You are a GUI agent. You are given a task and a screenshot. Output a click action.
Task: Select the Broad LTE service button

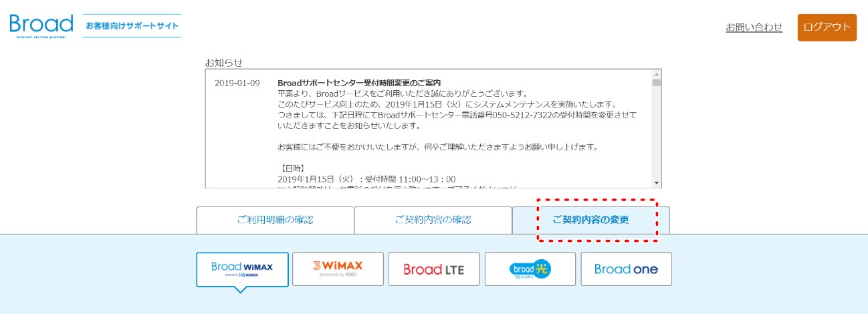pos(434,269)
